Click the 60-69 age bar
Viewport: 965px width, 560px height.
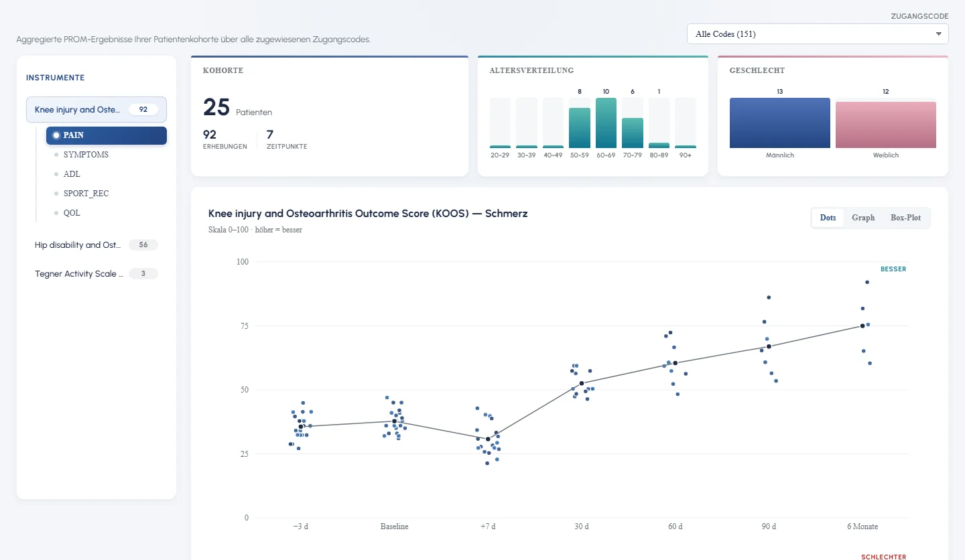click(606, 123)
